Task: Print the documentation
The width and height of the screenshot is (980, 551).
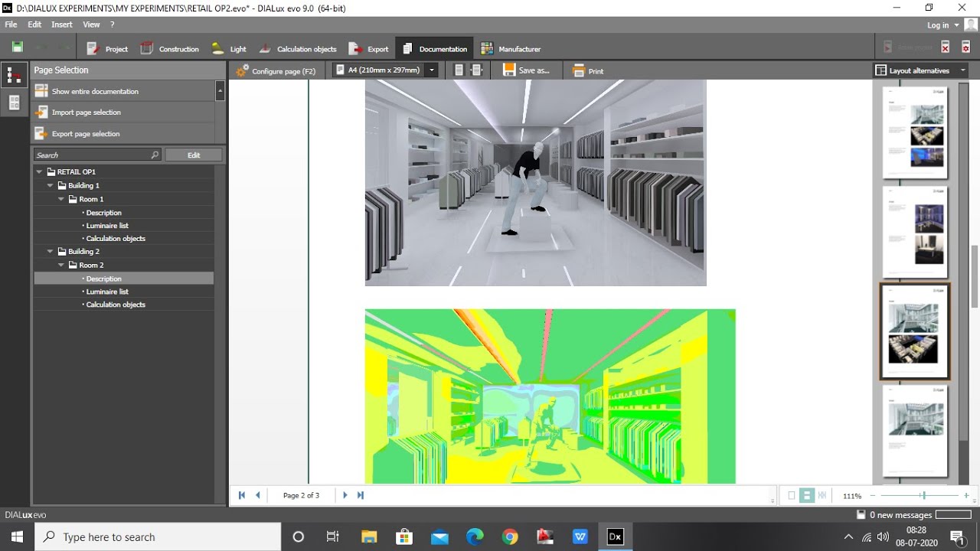Action: pyautogui.click(x=588, y=70)
